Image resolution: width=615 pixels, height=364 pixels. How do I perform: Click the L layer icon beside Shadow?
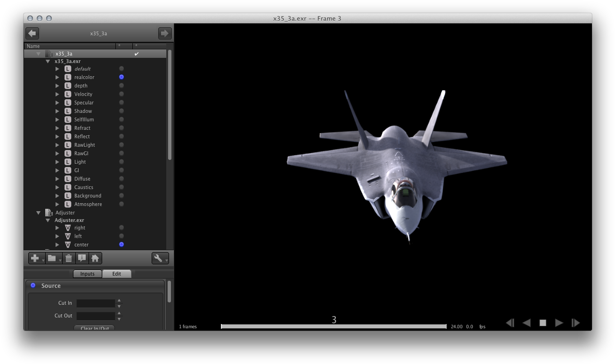point(68,111)
